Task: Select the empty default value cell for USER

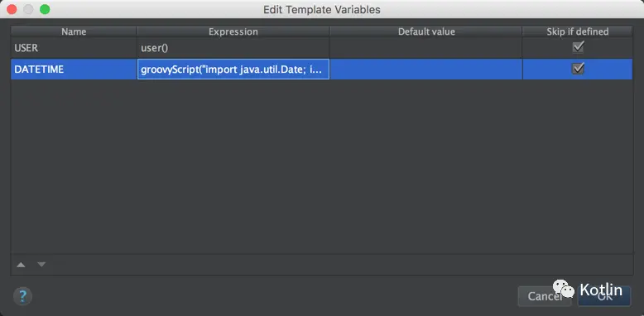Action: pyautogui.click(x=426, y=48)
